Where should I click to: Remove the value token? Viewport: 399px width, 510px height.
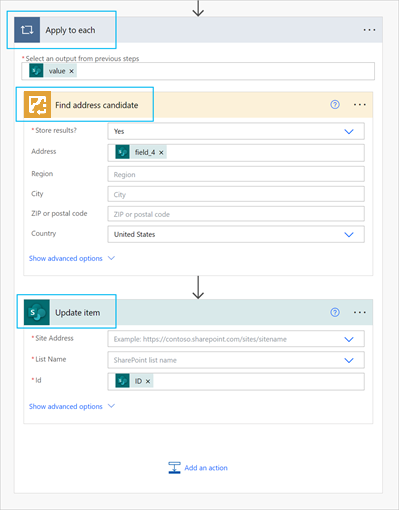pyautogui.click(x=71, y=71)
